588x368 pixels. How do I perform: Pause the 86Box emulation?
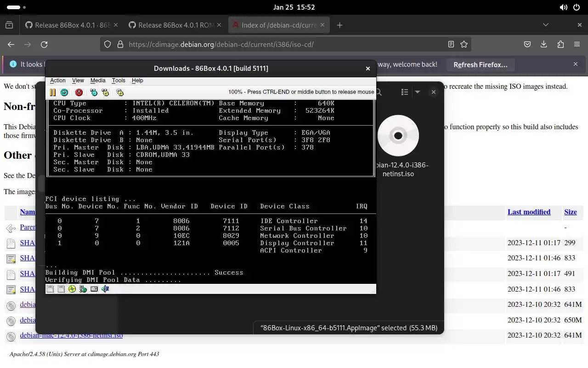[x=53, y=92]
